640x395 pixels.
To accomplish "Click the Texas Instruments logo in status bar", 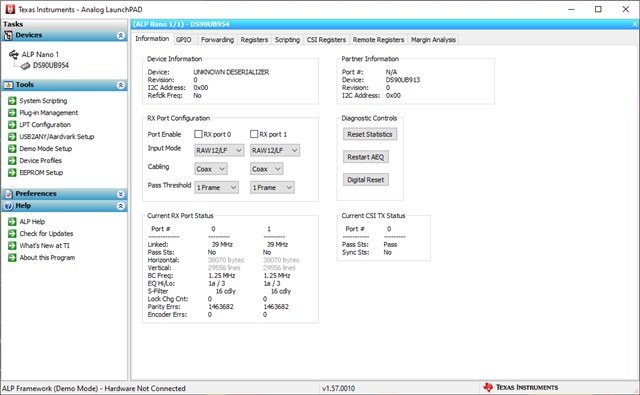I will tap(521, 387).
